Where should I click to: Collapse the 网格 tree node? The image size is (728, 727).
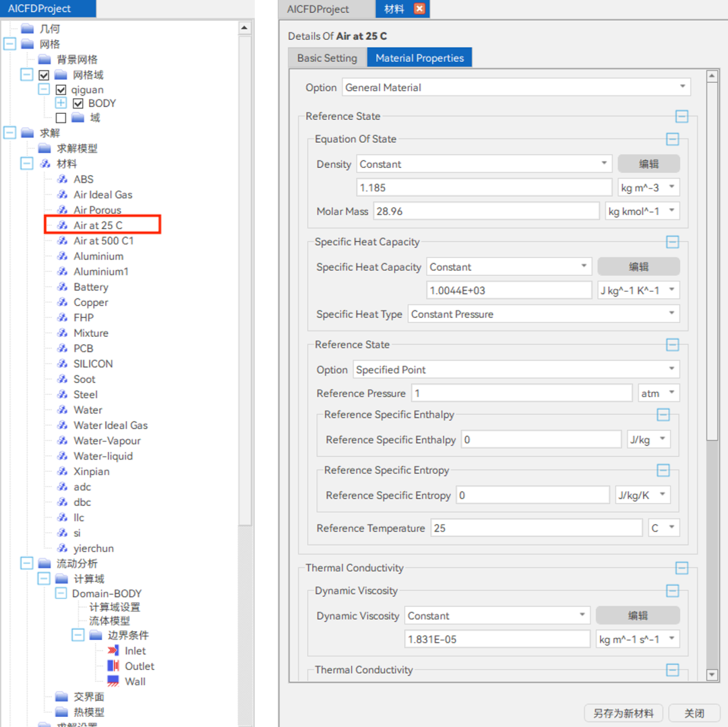coord(9,44)
